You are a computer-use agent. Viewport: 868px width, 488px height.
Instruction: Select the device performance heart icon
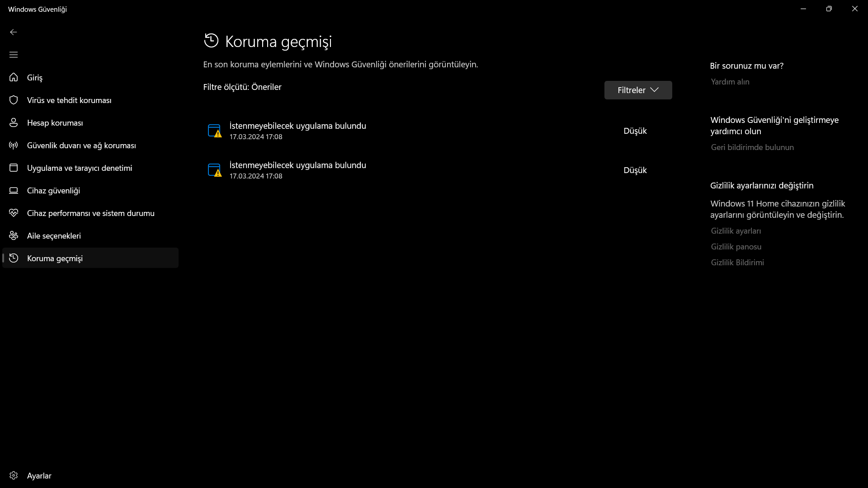(14, 213)
